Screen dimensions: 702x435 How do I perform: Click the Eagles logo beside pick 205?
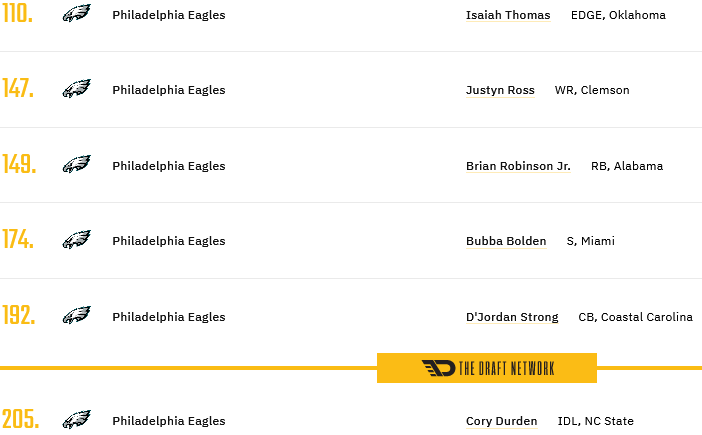click(x=76, y=420)
